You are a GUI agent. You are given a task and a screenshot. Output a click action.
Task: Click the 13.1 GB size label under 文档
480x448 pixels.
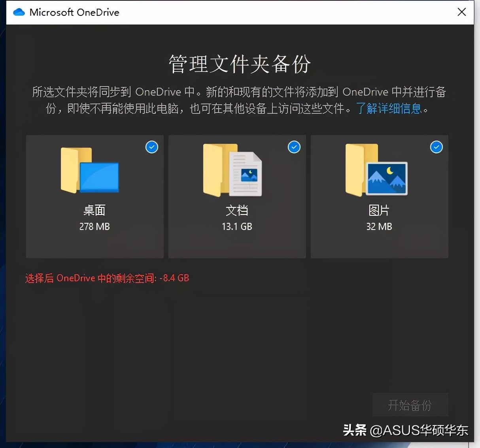click(x=237, y=226)
